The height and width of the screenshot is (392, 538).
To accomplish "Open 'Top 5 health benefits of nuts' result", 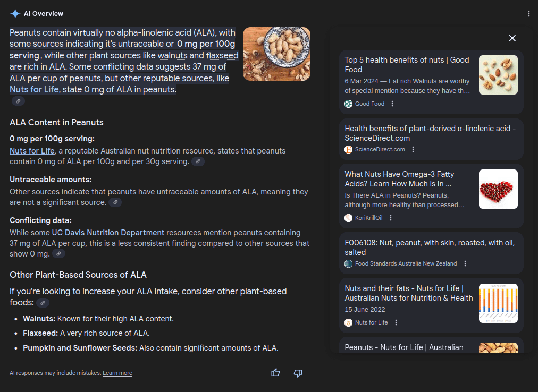I will pyautogui.click(x=407, y=65).
